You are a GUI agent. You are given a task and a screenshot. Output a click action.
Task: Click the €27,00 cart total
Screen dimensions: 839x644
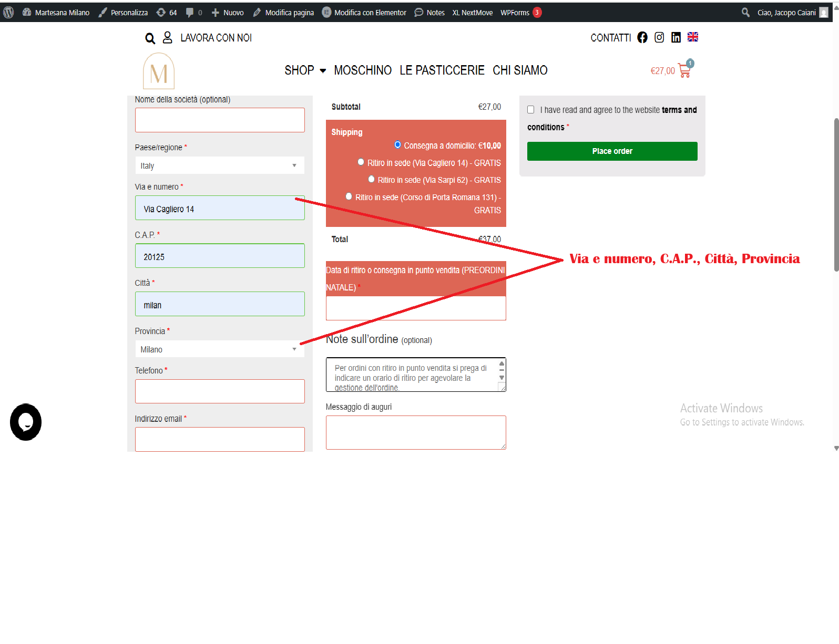point(662,71)
